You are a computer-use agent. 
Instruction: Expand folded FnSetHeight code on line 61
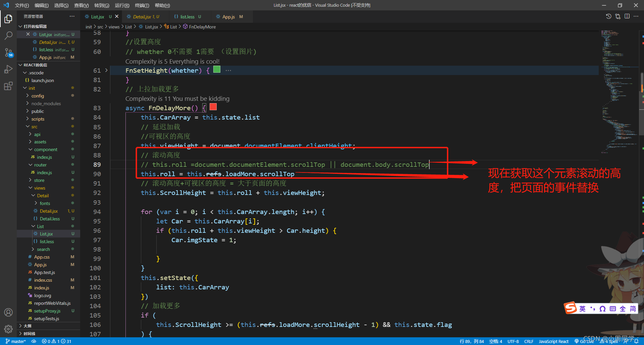pyautogui.click(x=106, y=70)
